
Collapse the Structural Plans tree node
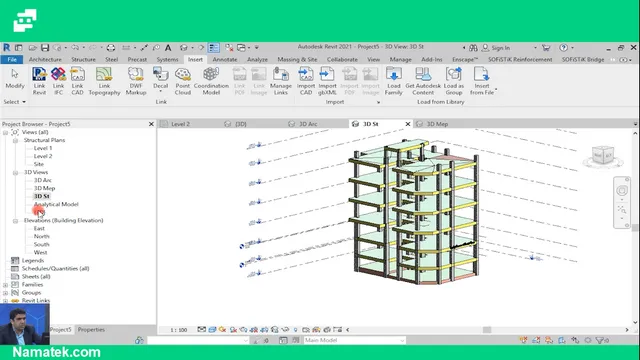coord(16,140)
